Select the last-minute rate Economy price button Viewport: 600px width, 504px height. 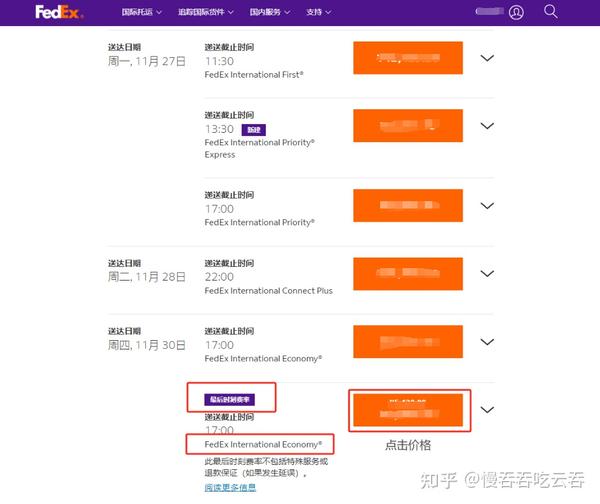tap(408, 410)
